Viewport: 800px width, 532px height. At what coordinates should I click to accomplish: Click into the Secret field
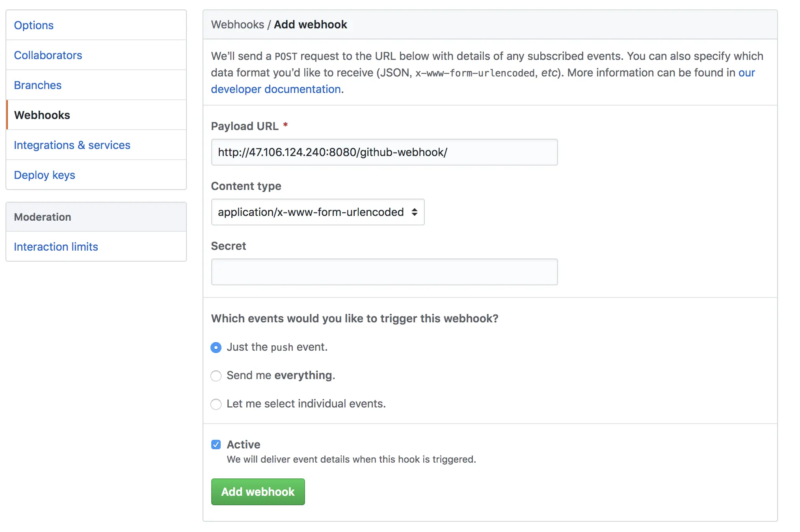(x=384, y=272)
